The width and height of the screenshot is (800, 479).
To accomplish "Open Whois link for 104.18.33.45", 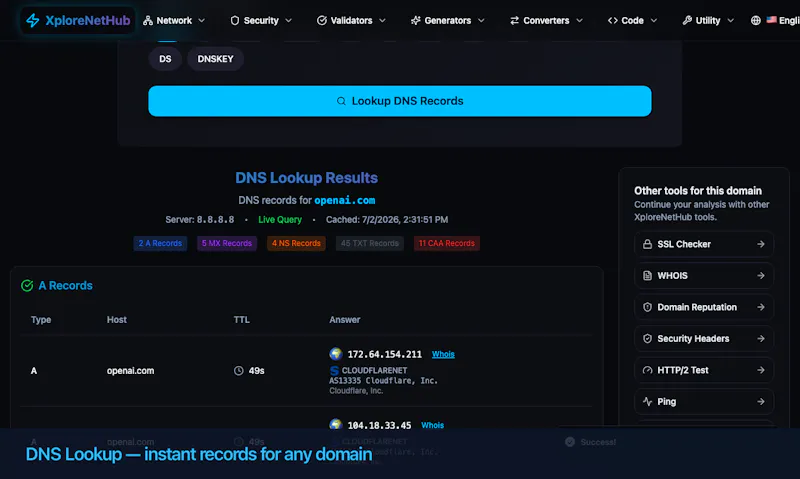I will tap(432, 425).
